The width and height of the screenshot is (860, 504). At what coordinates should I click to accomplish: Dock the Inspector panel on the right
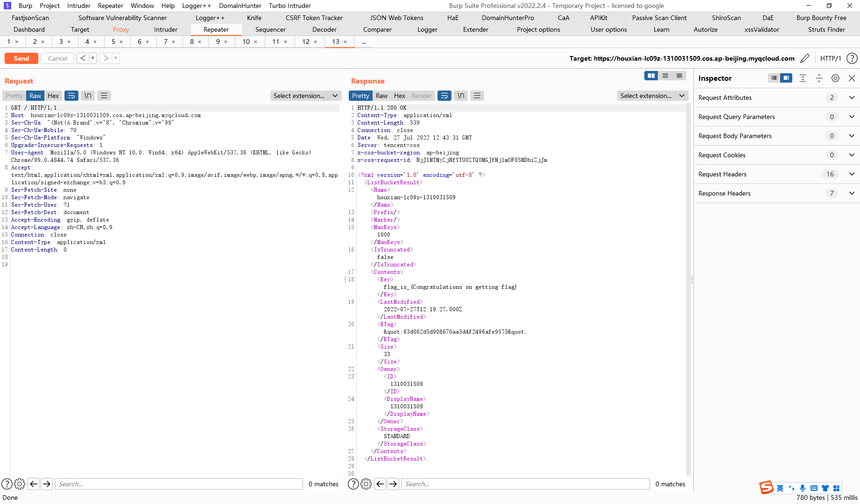(786, 78)
